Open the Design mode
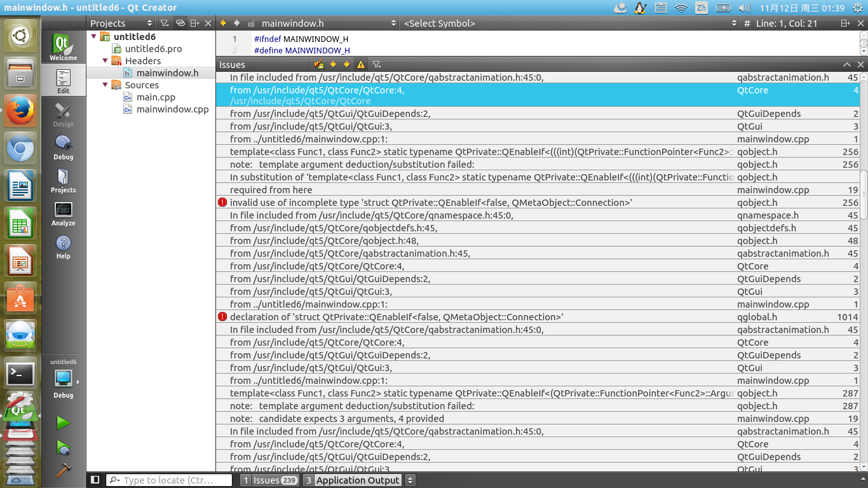The width and height of the screenshot is (868, 488). 63,114
